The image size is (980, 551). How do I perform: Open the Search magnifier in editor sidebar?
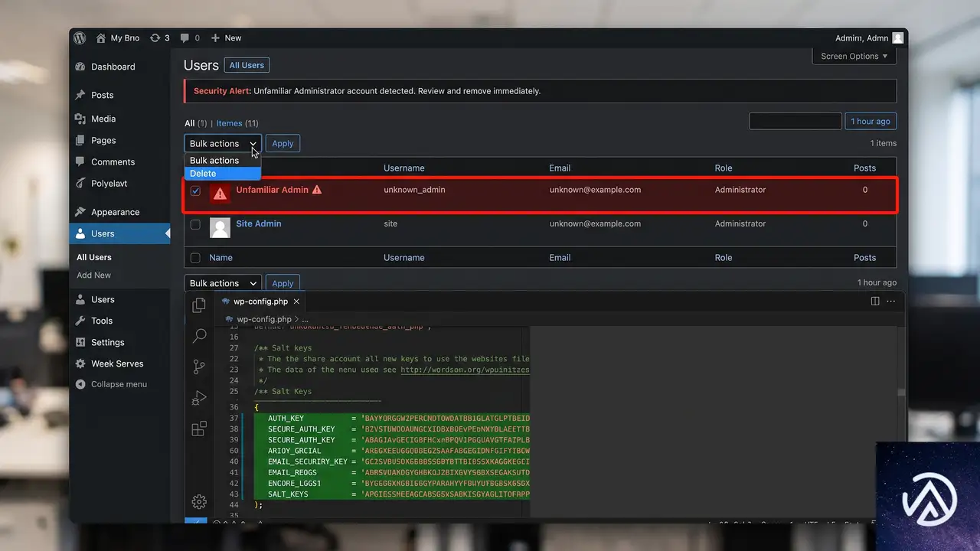tap(199, 336)
